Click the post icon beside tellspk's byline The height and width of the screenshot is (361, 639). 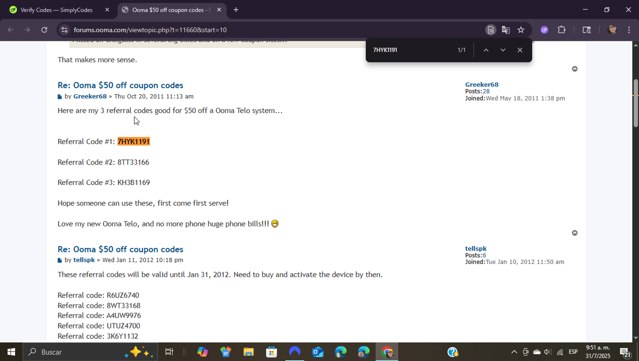pos(59,260)
